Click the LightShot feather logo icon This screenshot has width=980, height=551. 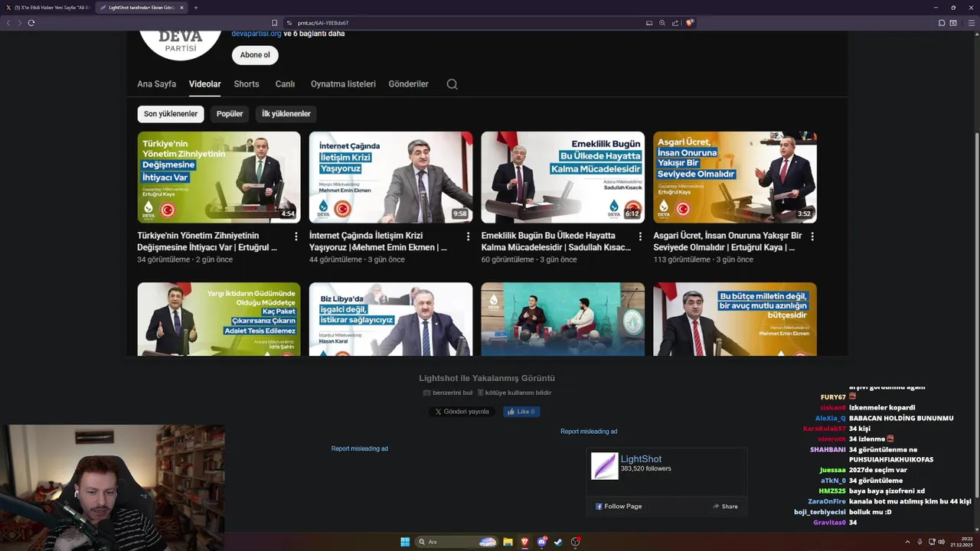click(604, 466)
